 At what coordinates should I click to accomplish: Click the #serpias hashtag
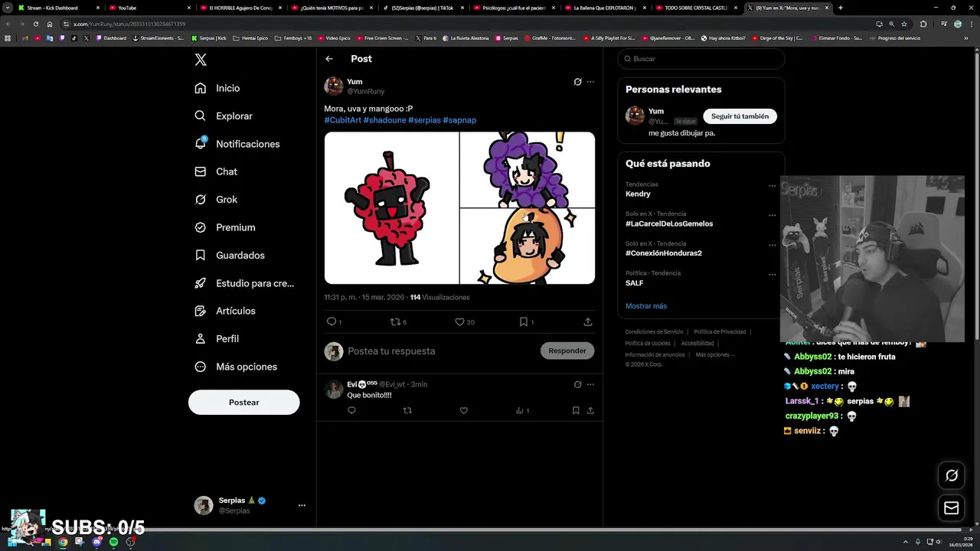coord(424,120)
